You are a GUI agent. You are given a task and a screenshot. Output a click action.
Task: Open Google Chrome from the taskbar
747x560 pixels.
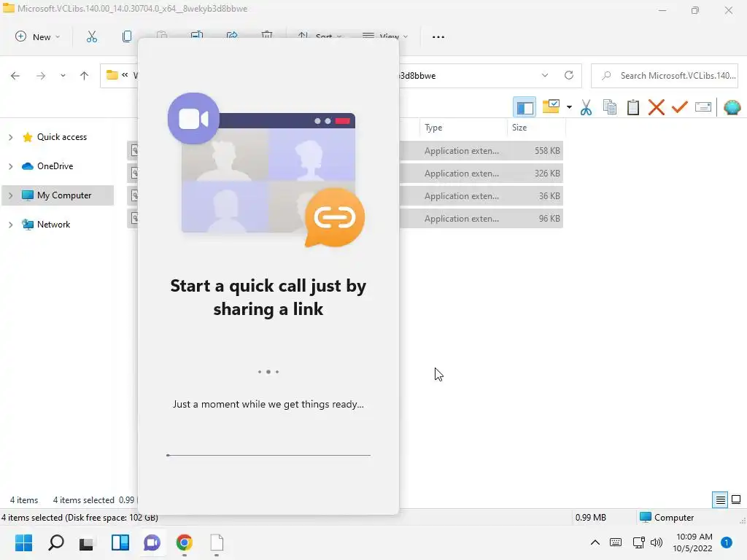184,542
